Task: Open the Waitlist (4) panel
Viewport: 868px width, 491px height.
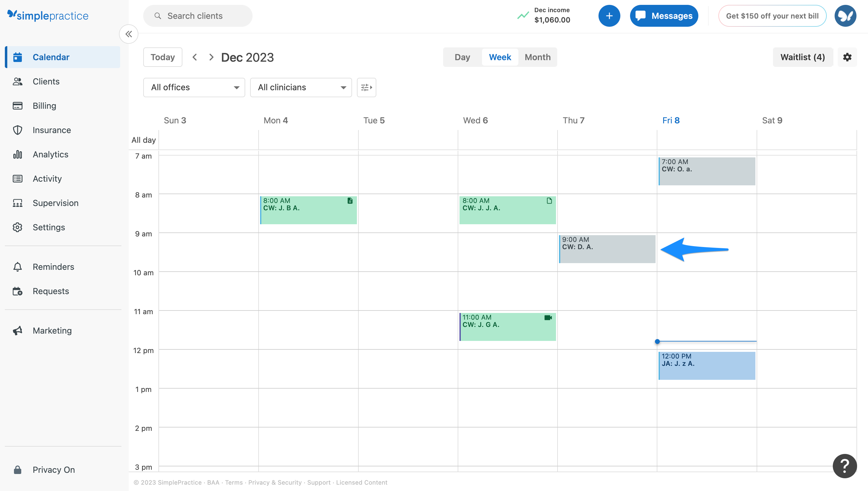Action: click(803, 57)
